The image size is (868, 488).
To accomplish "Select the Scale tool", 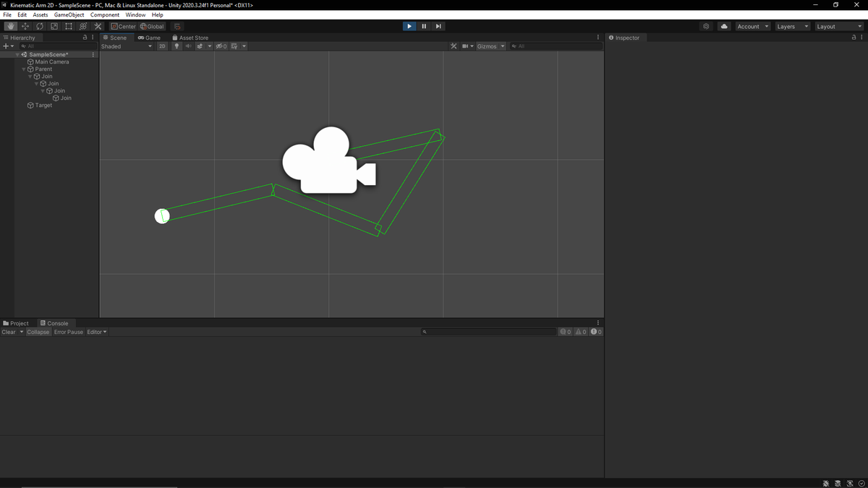I will [x=54, y=26].
